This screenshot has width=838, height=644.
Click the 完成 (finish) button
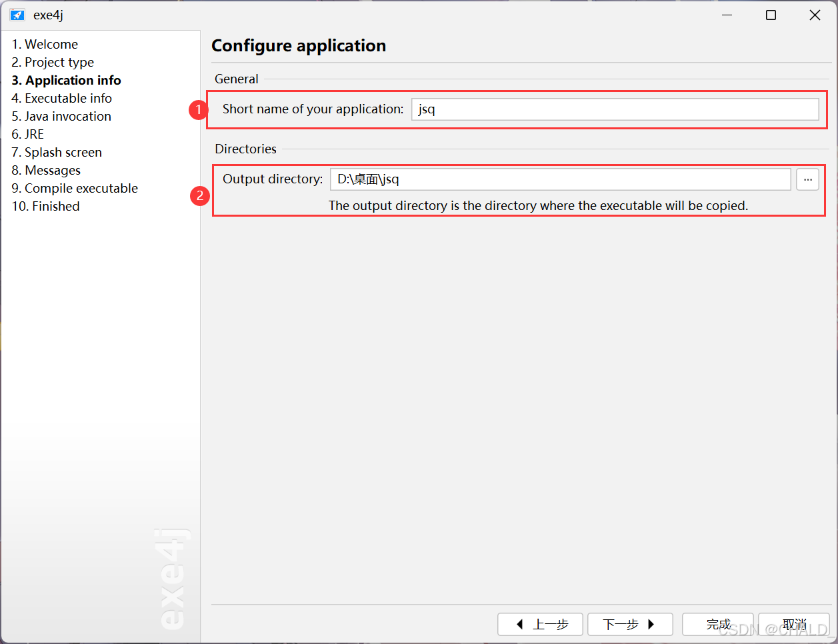tap(717, 624)
